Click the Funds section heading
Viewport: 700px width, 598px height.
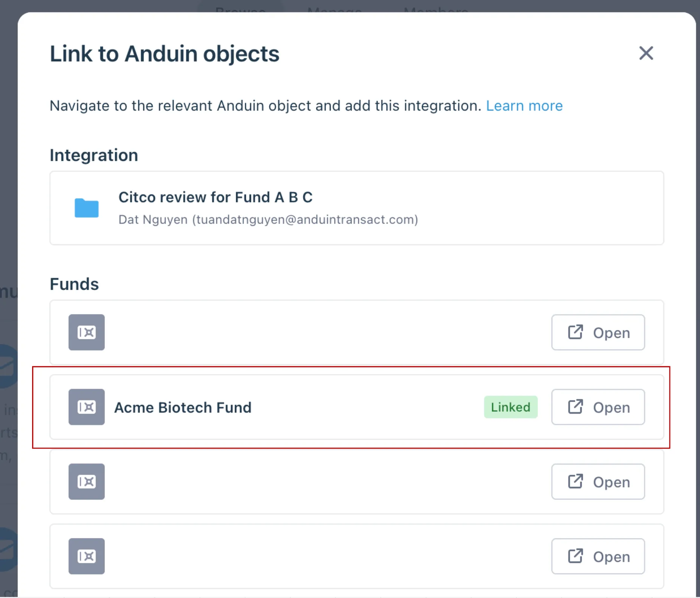click(74, 284)
